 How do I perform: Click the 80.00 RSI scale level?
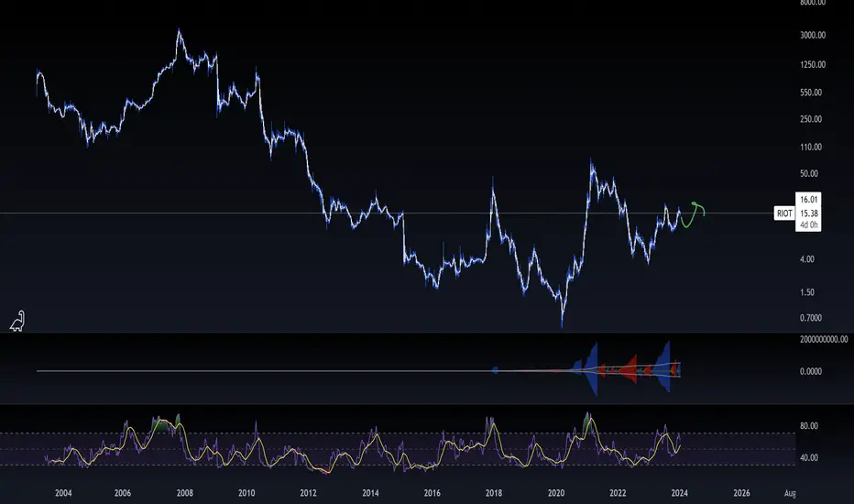[x=809, y=425]
